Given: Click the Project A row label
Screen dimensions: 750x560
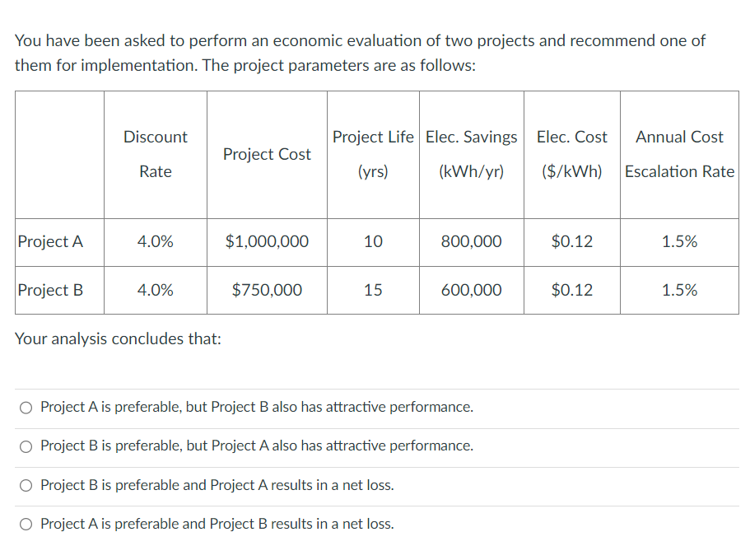Looking at the screenshot, I should [49, 242].
